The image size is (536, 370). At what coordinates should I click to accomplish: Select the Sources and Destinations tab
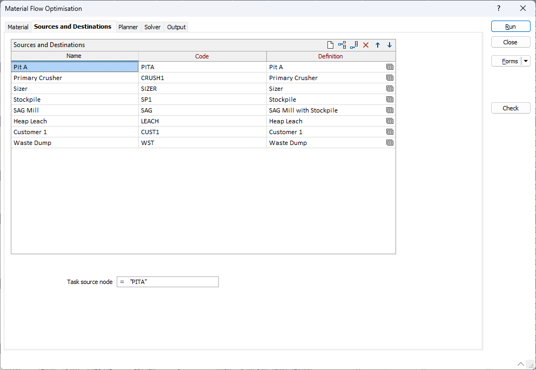72,27
